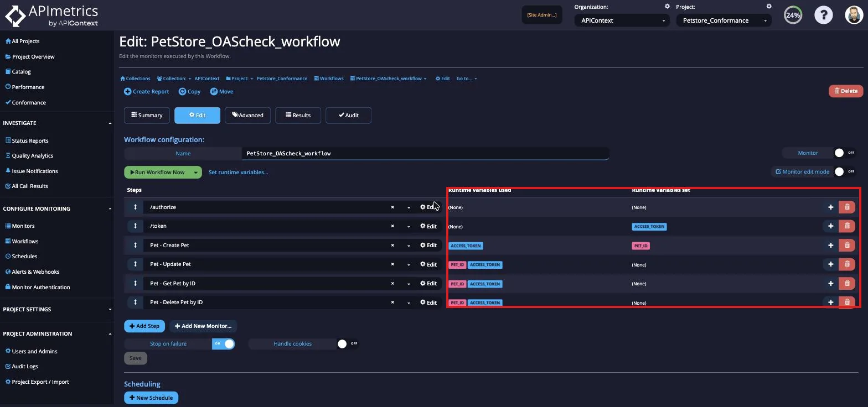Switch to the Audit tab

pyautogui.click(x=348, y=115)
